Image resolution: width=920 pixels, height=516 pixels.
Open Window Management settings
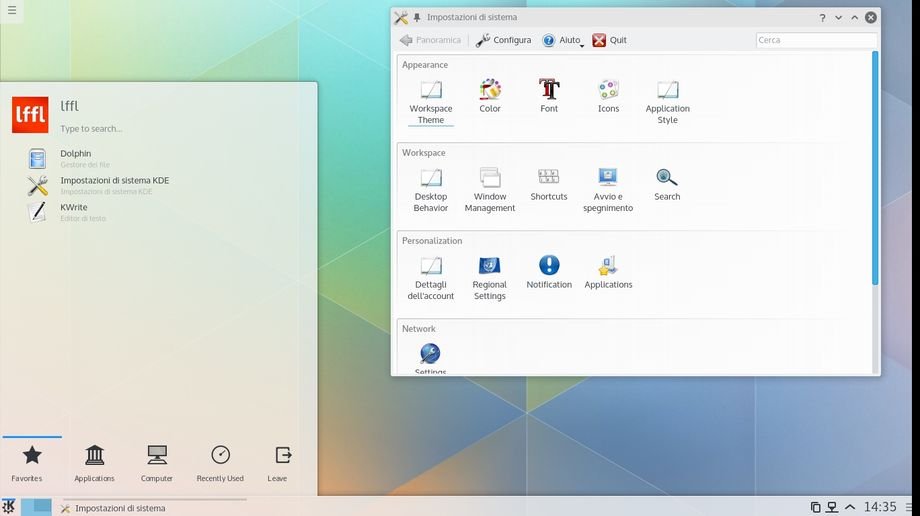coord(490,189)
